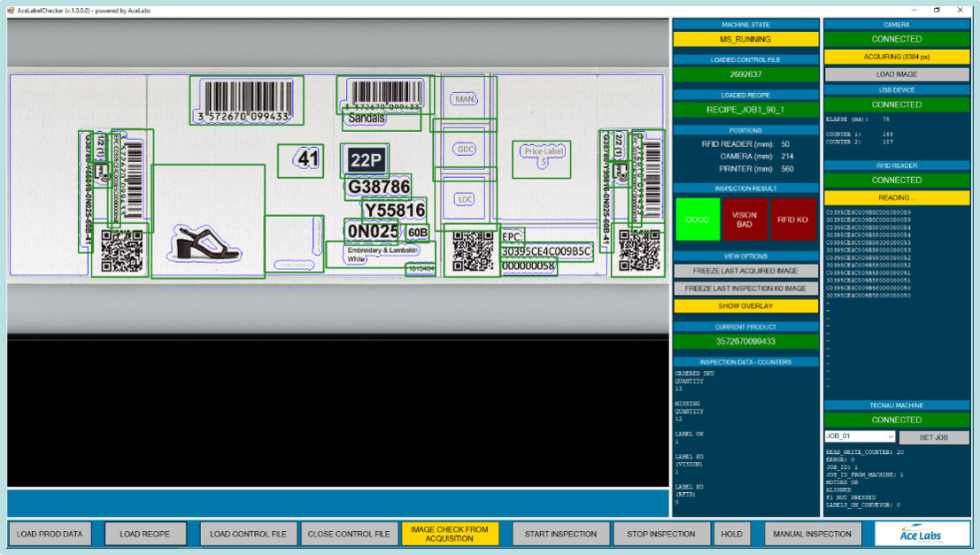The width and height of the screenshot is (980, 555).
Task: Load a recipe using LOAD RECIPE
Action: pos(145,534)
